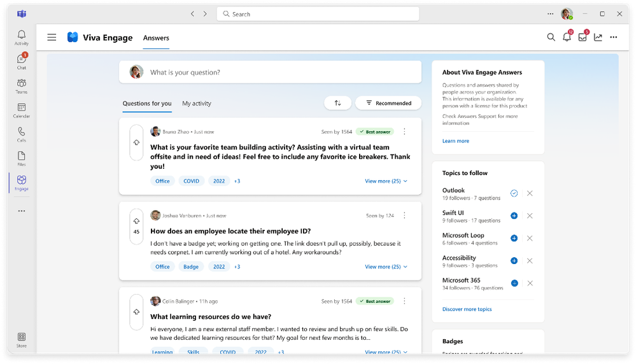Open the Recommended filter dropdown
The height and width of the screenshot is (364, 636).
tap(388, 103)
